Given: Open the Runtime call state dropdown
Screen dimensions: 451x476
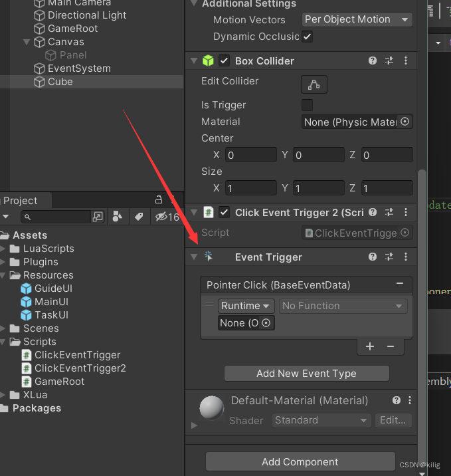Looking at the screenshot, I should pyautogui.click(x=246, y=306).
